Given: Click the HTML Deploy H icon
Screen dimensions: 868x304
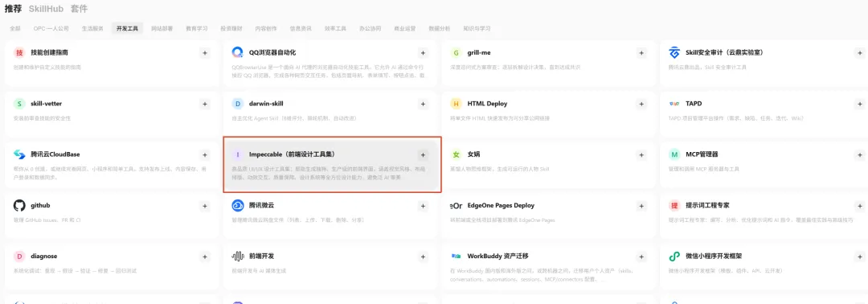Looking at the screenshot, I should tap(457, 104).
